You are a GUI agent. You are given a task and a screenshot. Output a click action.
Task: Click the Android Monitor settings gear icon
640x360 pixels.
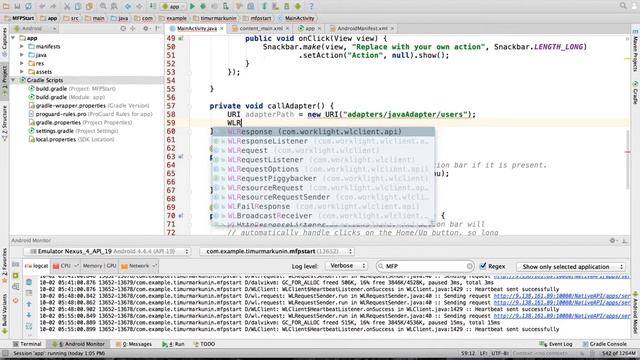(612, 241)
